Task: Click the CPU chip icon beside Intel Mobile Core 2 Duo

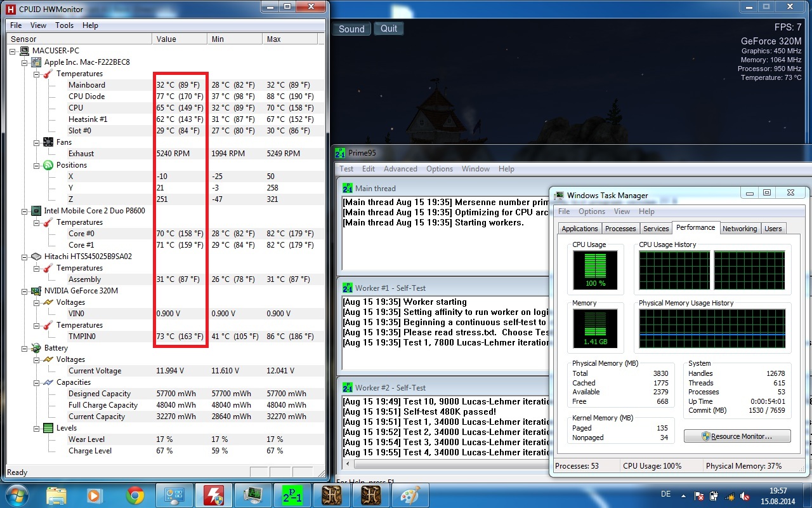Action: click(36, 211)
